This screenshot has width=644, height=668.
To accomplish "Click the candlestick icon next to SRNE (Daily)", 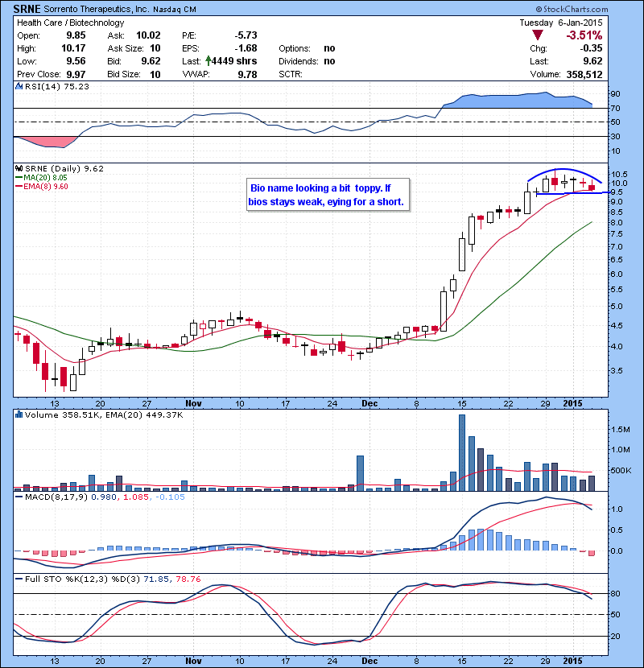I will (x=19, y=169).
